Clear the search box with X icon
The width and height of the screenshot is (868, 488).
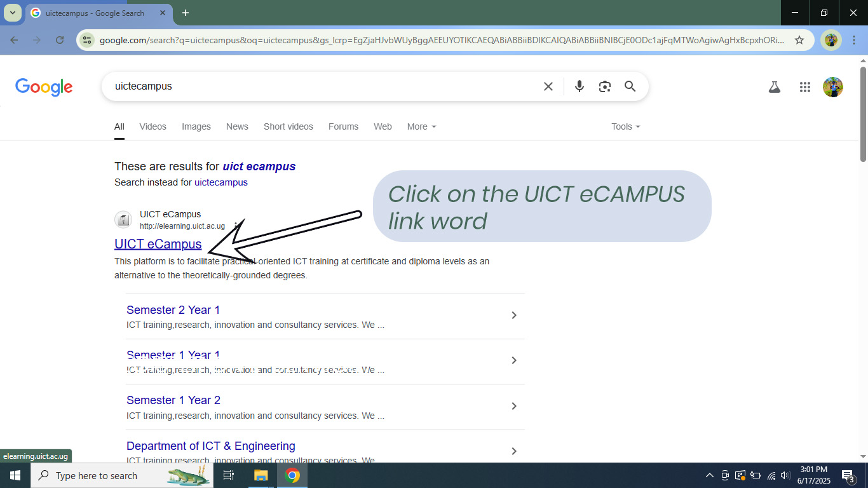[x=548, y=86]
